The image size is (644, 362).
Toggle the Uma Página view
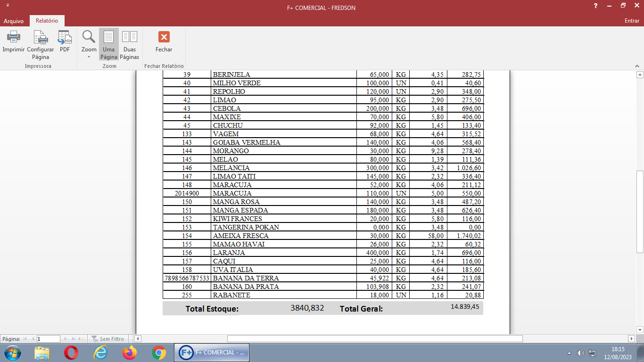pos(109,45)
